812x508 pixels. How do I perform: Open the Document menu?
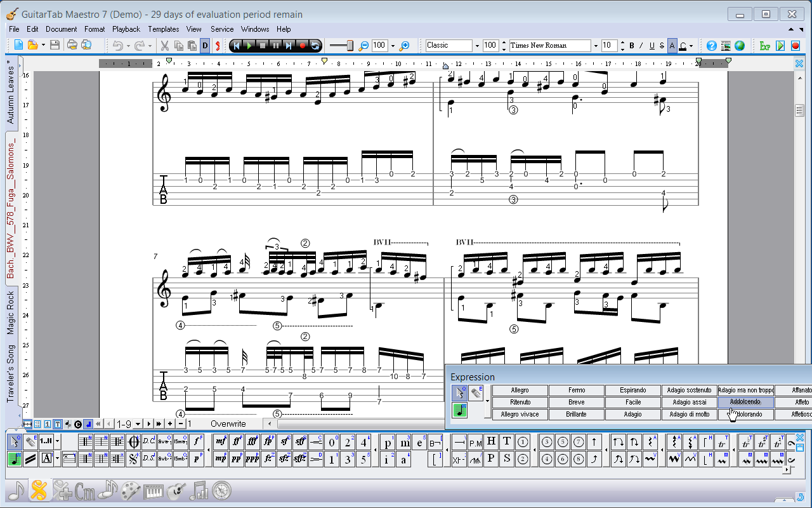point(62,29)
